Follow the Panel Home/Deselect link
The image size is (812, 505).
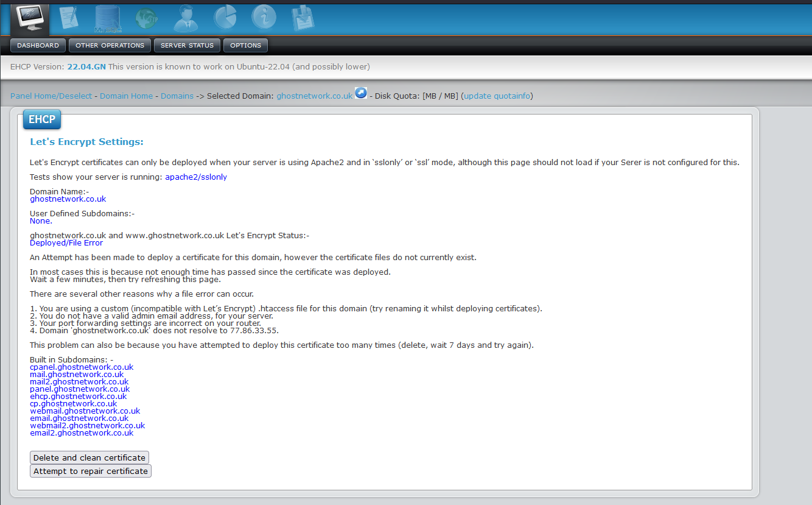[x=51, y=96]
